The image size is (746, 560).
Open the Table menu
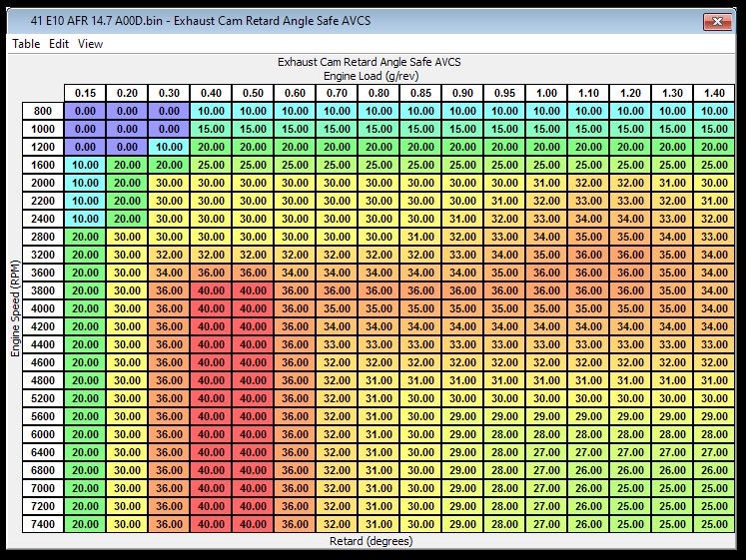point(26,44)
